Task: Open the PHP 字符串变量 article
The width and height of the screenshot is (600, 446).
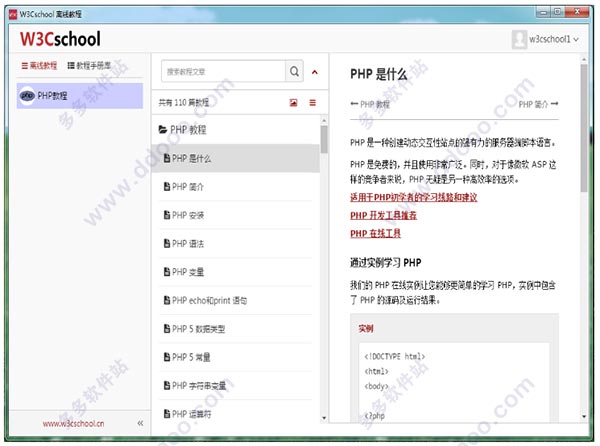Action: coord(236,385)
